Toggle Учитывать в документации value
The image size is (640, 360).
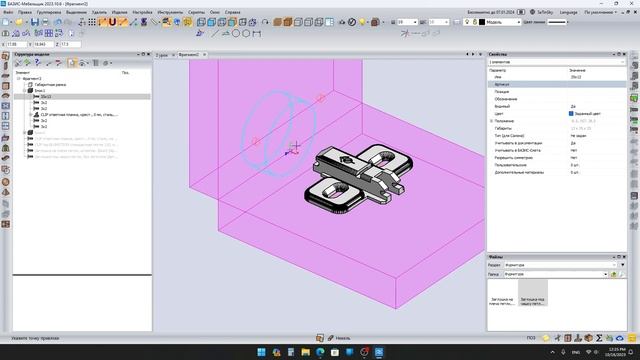point(573,143)
